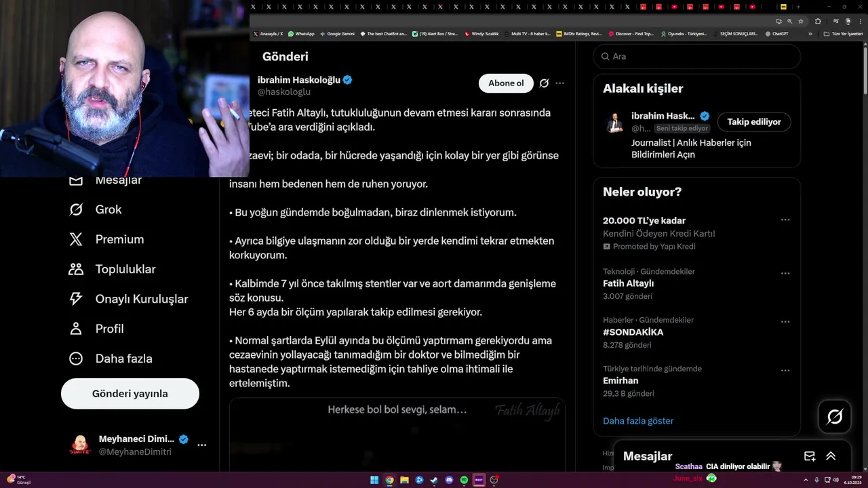Image resolution: width=868 pixels, height=488 pixels.
Task: Open Anasayfa / X bookmark
Action: pyautogui.click(x=268, y=33)
